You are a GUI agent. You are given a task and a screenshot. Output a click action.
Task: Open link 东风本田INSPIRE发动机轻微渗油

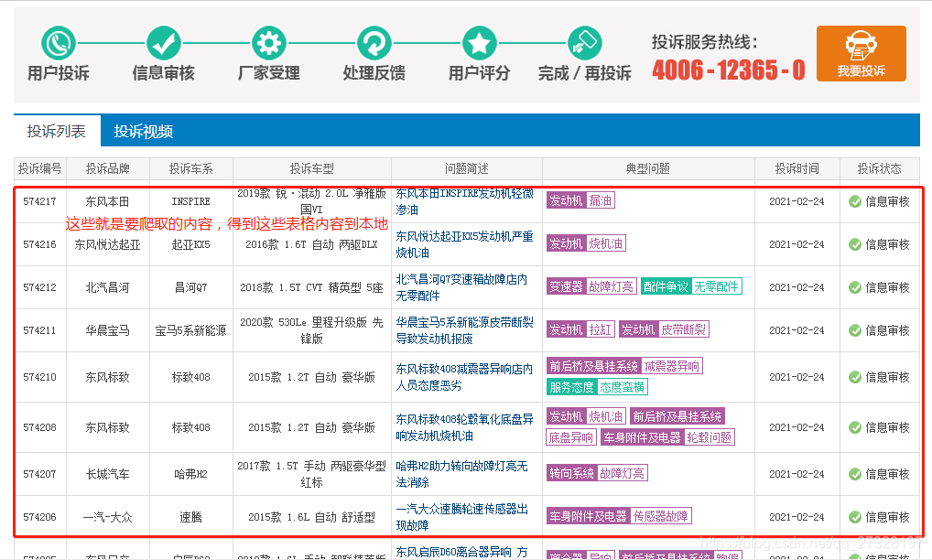coord(465,201)
